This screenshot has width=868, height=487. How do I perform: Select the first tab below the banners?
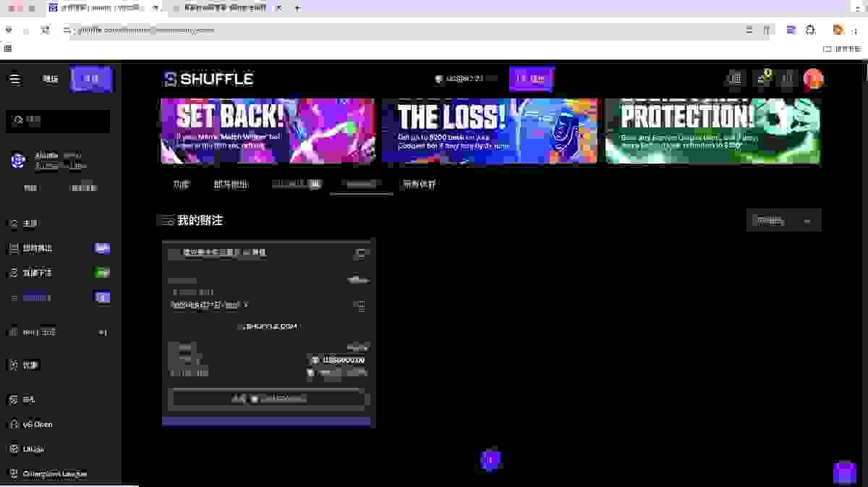[181, 185]
